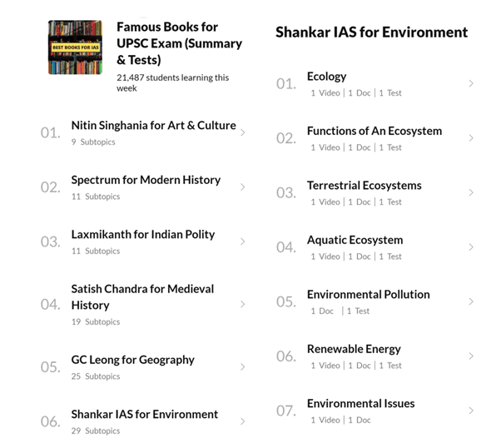
Task: Open the Environmental Pollution chapter title
Action: pos(369,295)
